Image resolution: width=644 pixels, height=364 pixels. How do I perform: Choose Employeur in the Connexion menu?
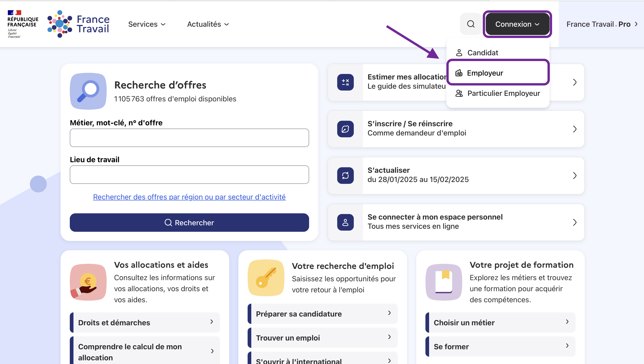(x=485, y=73)
